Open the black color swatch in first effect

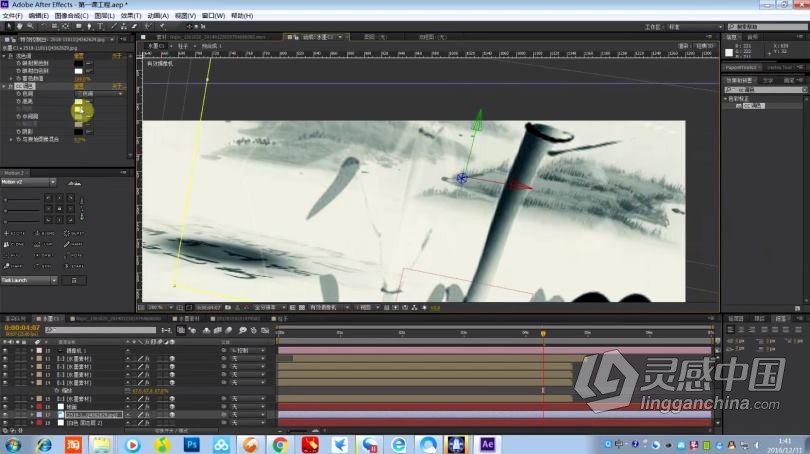79,64
